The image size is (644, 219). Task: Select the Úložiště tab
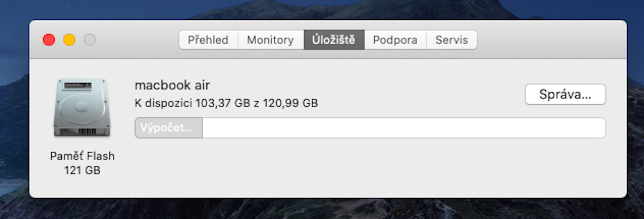[x=334, y=40]
